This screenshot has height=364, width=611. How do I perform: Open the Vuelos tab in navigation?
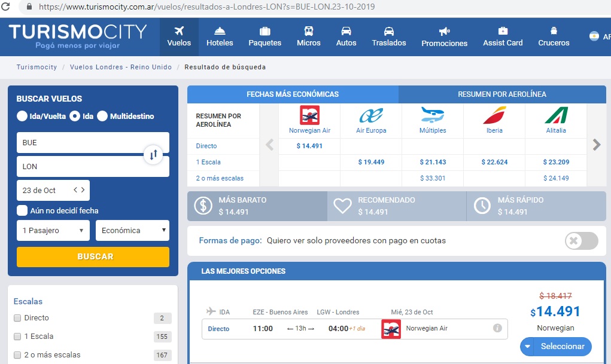(x=179, y=36)
